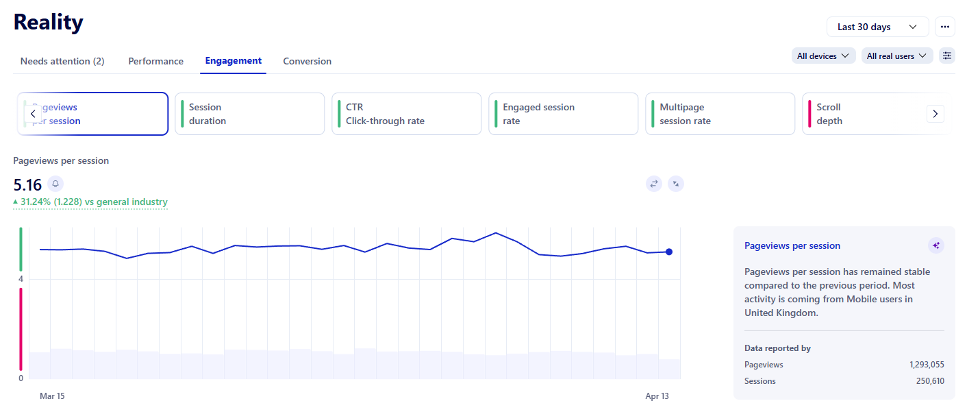Switch to the Conversion tab
The height and width of the screenshot is (412, 980).
point(307,61)
